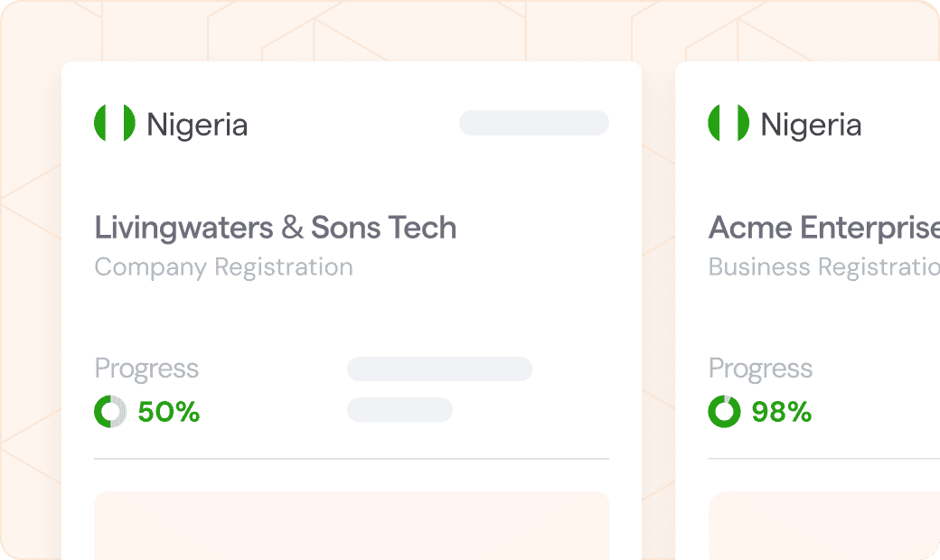Screen dimensions: 940x560
Task: Click Progress label on Livingwaters card
Action: point(146,369)
